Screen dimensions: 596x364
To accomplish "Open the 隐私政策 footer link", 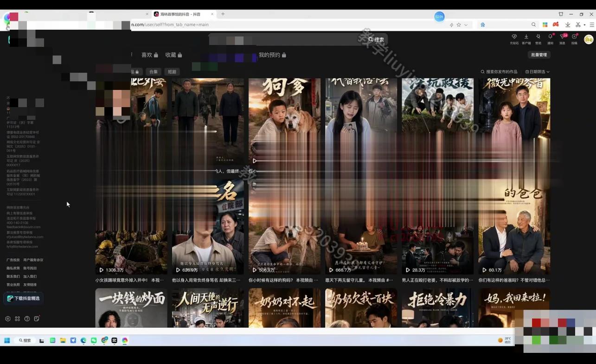I will coord(13,268).
